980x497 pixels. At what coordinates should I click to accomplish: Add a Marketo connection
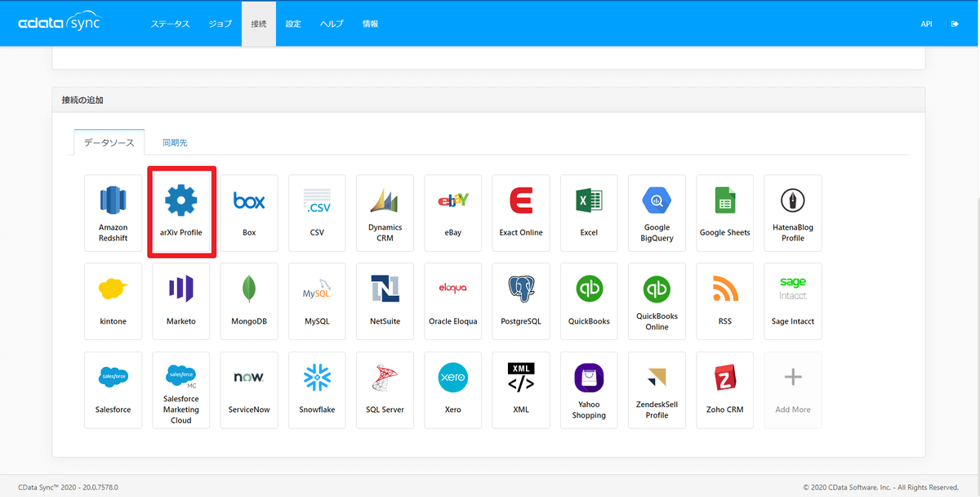pos(180,301)
